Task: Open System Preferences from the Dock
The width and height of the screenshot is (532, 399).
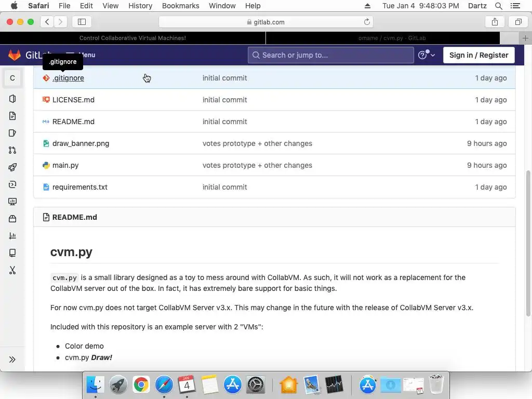Action: (x=255, y=385)
